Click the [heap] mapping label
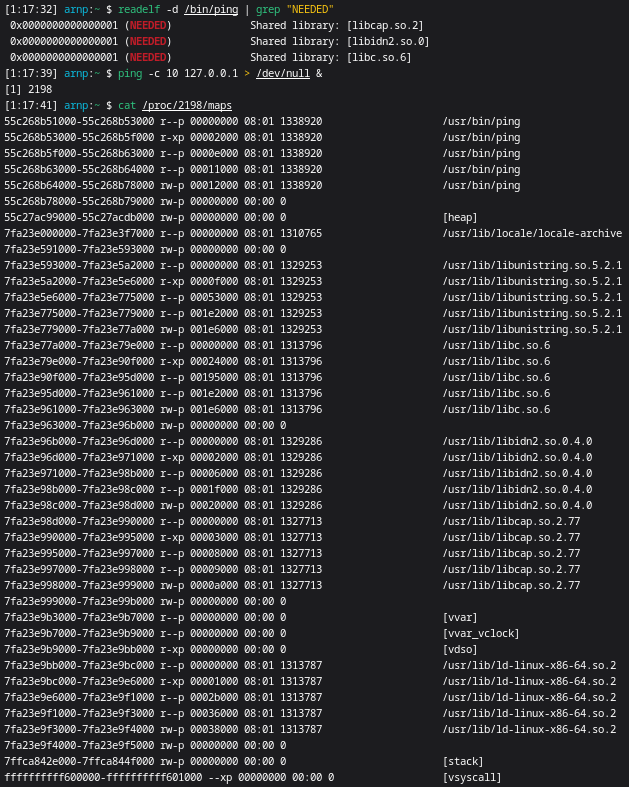The width and height of the screenshot is (629, 787). pos(460,217)
